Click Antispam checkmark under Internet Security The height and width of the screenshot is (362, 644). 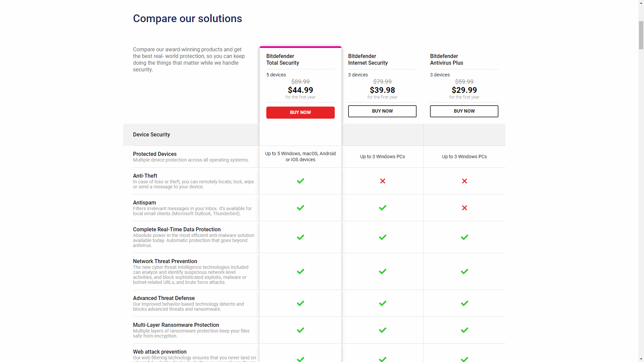[382, 208]
